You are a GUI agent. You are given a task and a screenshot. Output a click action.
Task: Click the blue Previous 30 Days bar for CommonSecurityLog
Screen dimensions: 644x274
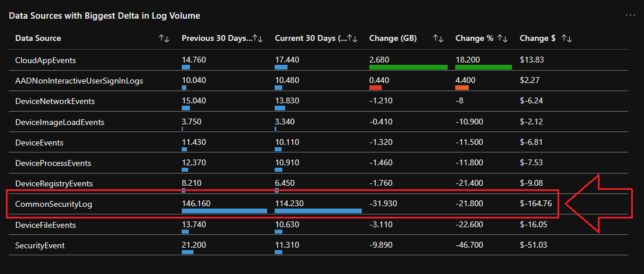point(224,211)
